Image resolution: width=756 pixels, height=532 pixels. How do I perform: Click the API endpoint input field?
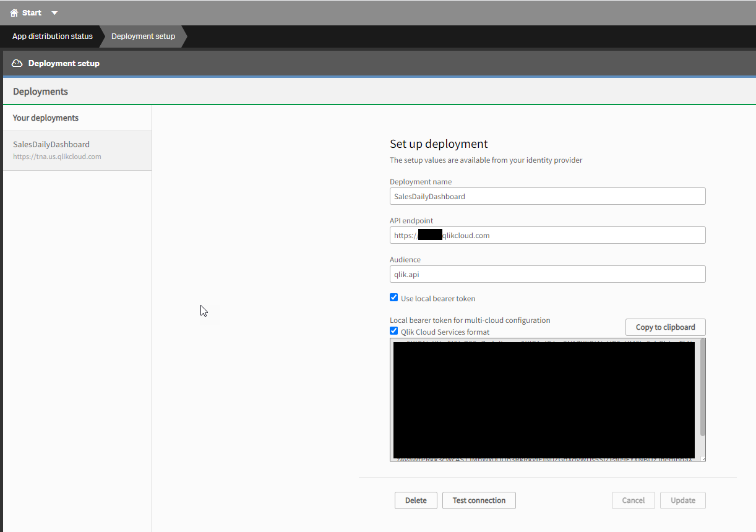(x=547, y=234)
